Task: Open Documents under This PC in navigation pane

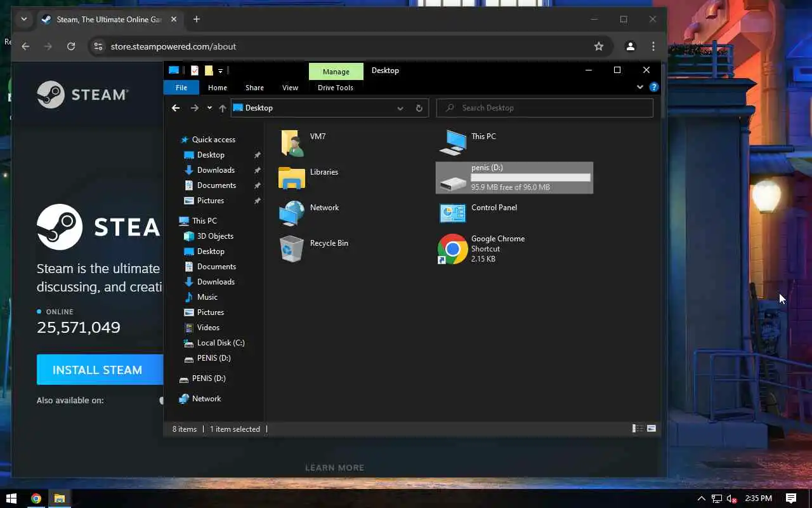Action: [216, 267]
